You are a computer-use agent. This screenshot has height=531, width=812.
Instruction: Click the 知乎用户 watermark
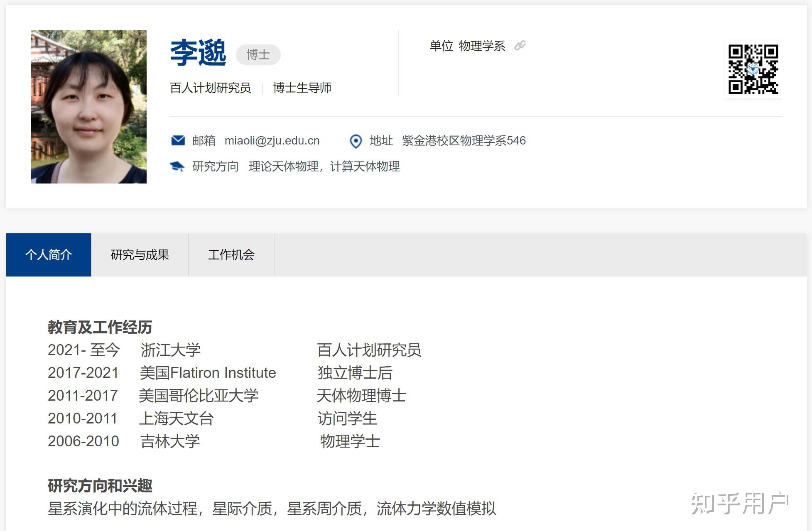pyautogui.click(x=740, y=503)
